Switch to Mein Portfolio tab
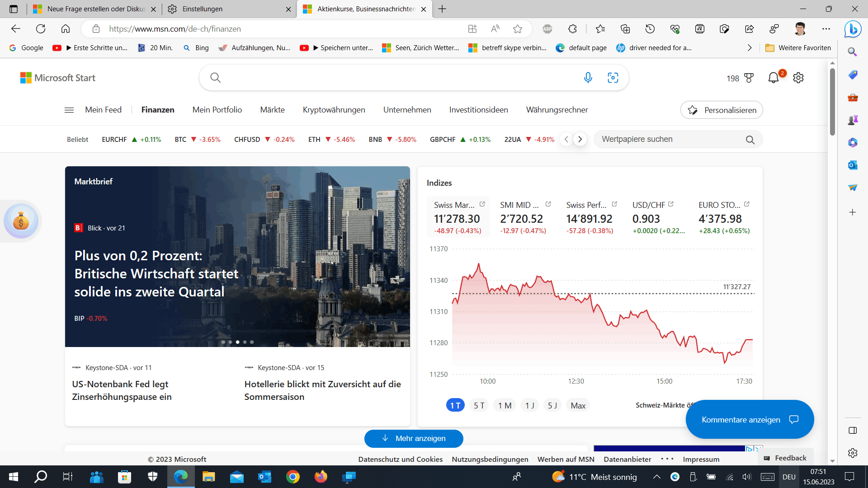The height and width of the screenshot is (488, 868). point(217,110)
